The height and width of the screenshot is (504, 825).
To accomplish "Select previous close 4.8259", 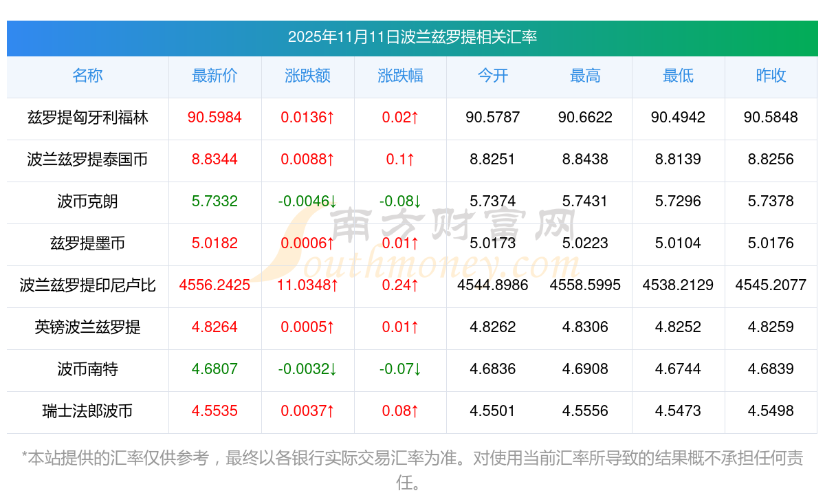I will (x=771, y=327).
